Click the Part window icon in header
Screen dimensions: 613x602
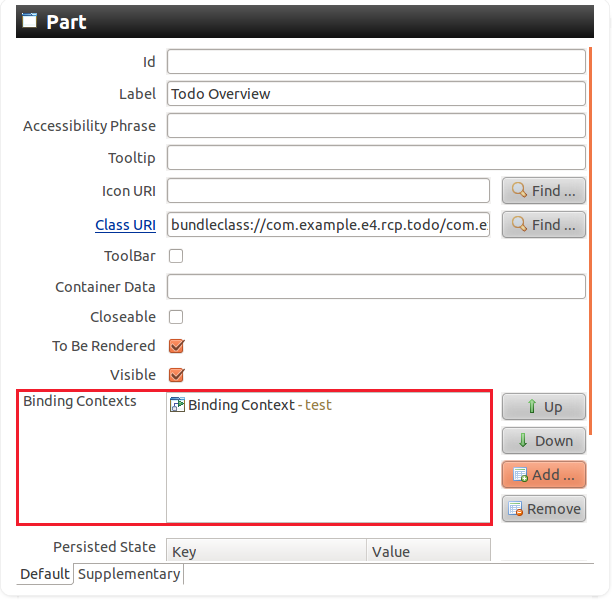pos(29,21)
